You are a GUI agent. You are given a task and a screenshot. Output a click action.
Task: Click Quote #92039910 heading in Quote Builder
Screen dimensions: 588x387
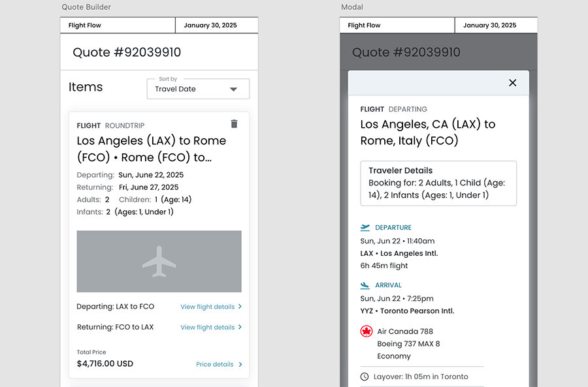coord(127,52)
